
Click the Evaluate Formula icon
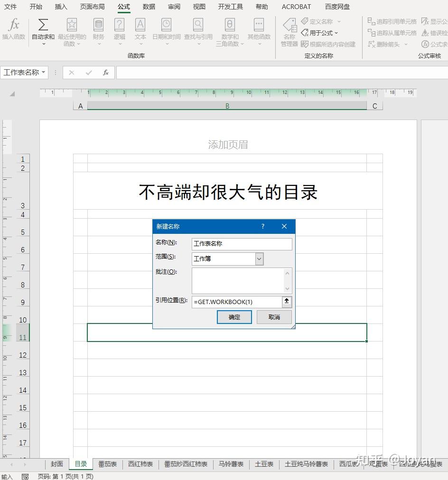click(425, 44)
